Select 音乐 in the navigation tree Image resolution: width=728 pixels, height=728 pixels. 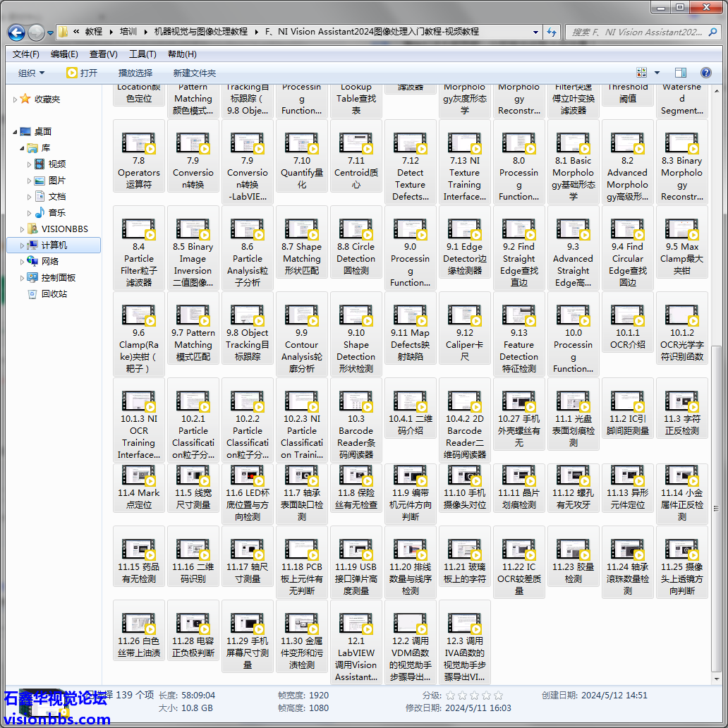coord(56,212)
